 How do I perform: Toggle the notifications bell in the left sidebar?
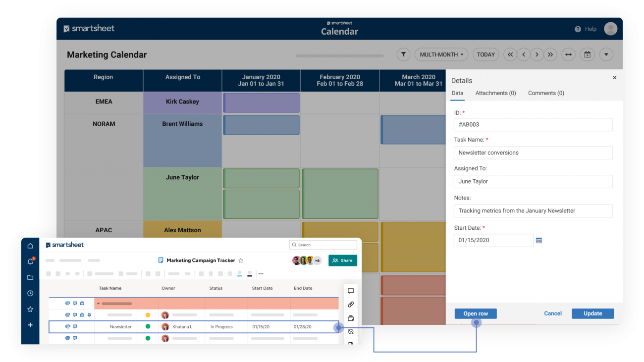(x=30, y=261)
